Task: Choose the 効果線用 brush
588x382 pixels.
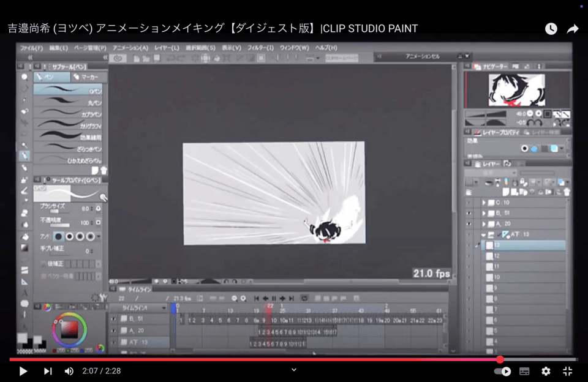Action: tap(68, 137)
